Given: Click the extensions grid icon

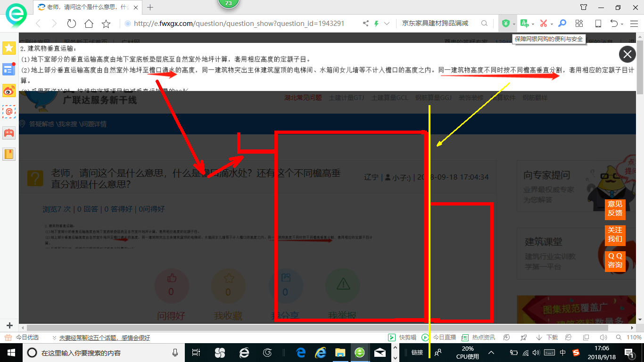Looking at the screenshot, I should coord(579,24).
